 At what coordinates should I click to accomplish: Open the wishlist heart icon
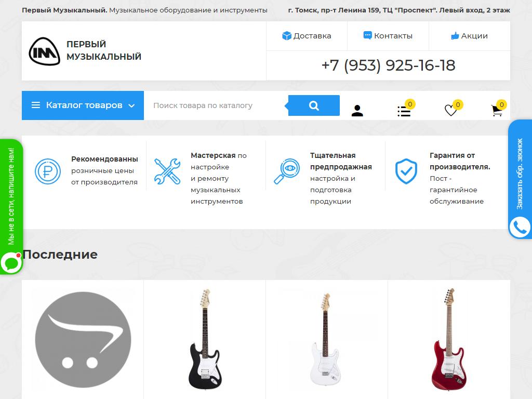pyautogui.click(x=450, y=110)
